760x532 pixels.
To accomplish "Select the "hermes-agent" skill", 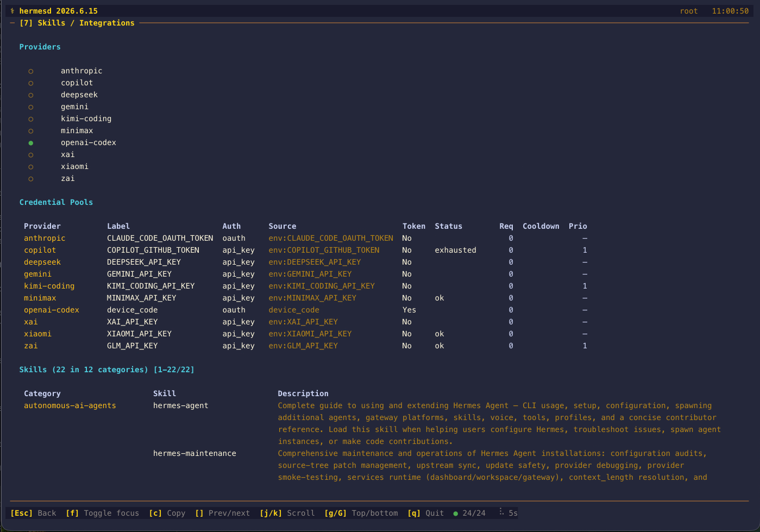I will pos(181,405).
